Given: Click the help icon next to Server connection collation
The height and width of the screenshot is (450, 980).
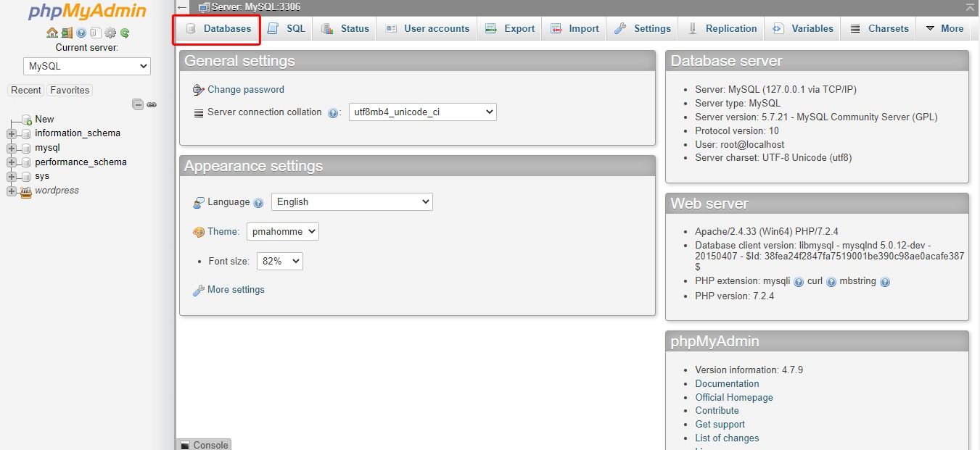Looking at the screenshot, I should pyautogui.click(x=333, y=113).
